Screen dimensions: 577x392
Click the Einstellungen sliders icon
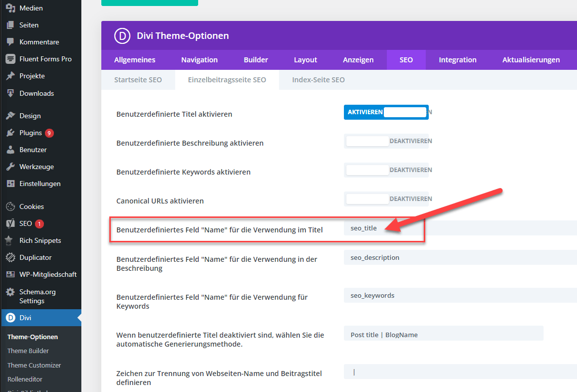[10, 184]
